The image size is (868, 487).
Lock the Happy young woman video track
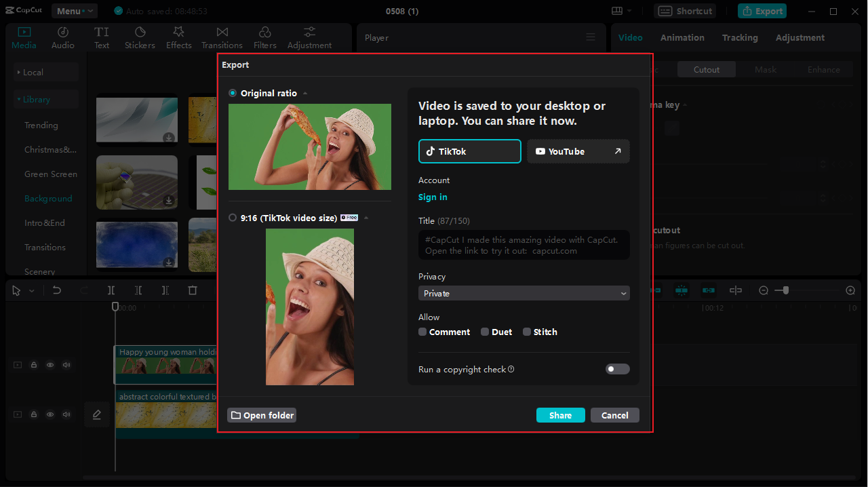[34, 365]
